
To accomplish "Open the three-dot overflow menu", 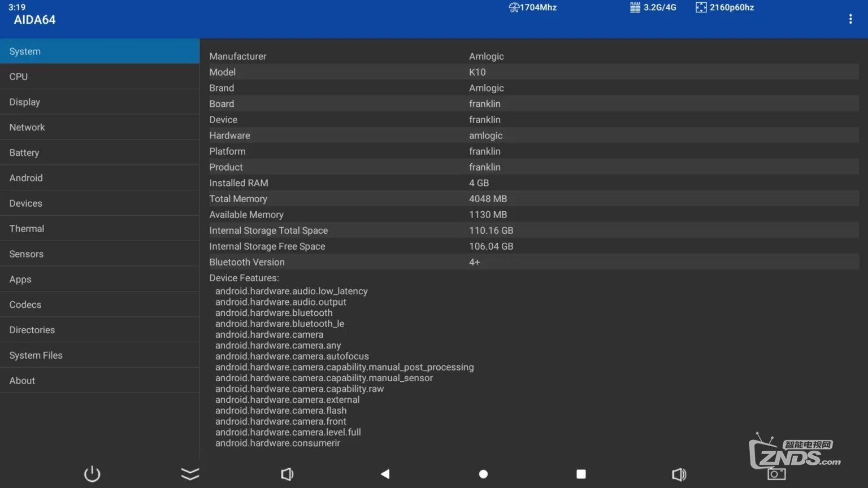I will pos(850,19).
